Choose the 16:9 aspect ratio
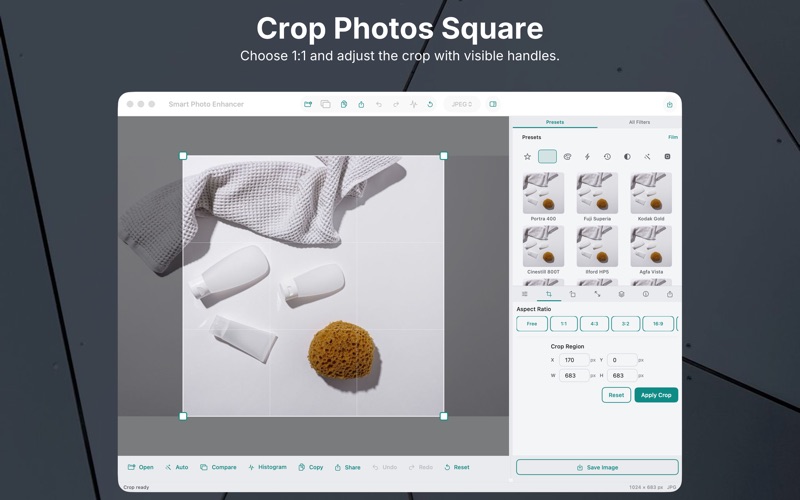This screenshot has width=800, height=500. coord(658,324)
